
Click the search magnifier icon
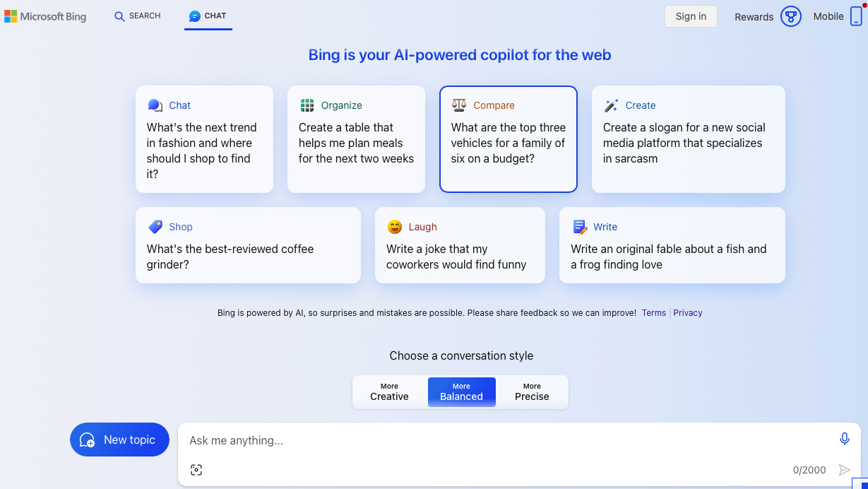click(x=119, y=16)
